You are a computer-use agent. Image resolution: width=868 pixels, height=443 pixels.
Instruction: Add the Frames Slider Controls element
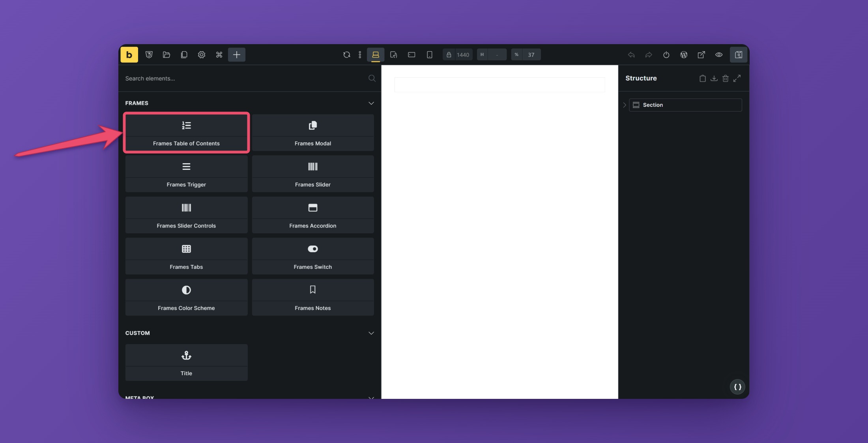pos(186,215)
